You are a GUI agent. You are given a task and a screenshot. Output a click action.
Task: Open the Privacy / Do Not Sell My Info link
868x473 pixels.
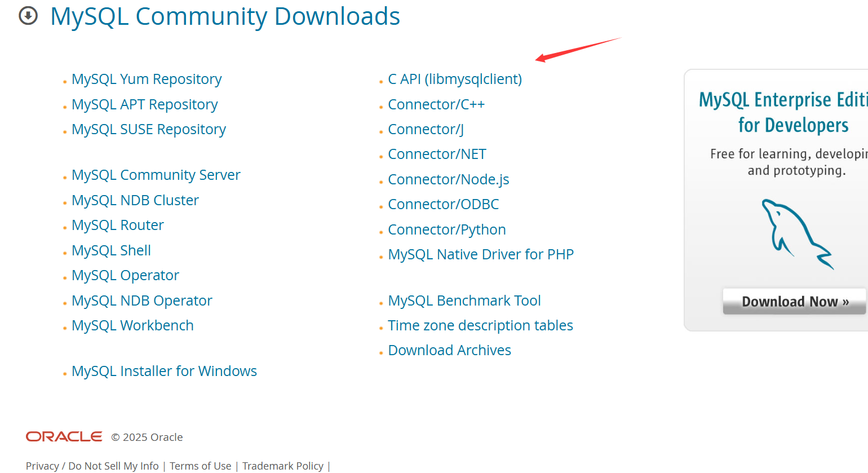[x=92, y=466]
